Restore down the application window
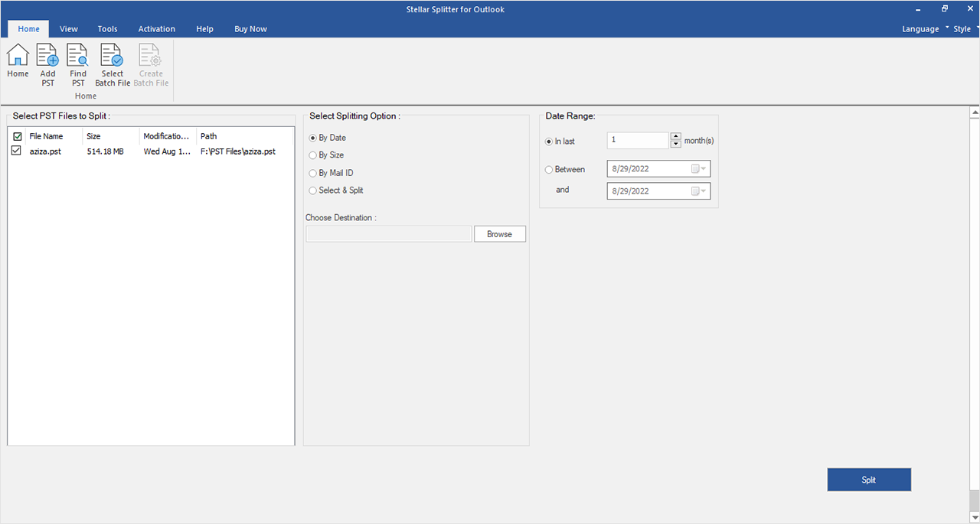Screen dimensions: 980x524 (x=945, y=9)
